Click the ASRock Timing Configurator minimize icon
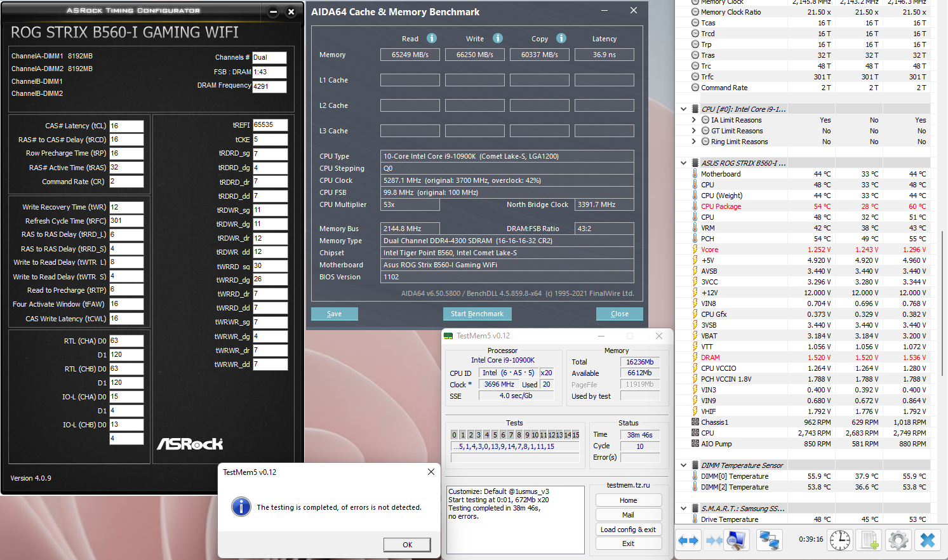This screenshot has height=560, width=948. [x=274, y=11]
